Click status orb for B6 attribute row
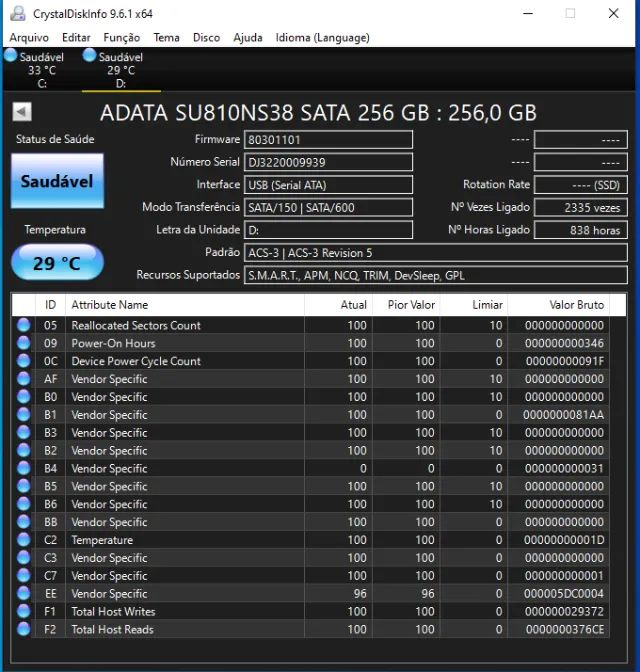This screenshot has width=640, height=672. (24, 504)
